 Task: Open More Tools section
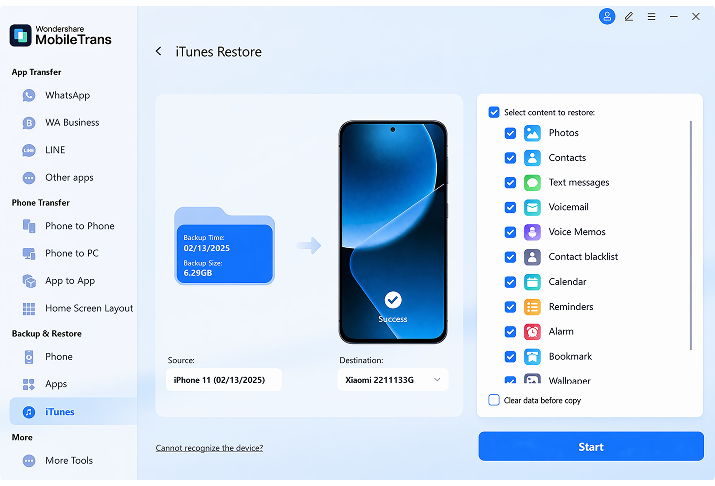click(73, 460)
